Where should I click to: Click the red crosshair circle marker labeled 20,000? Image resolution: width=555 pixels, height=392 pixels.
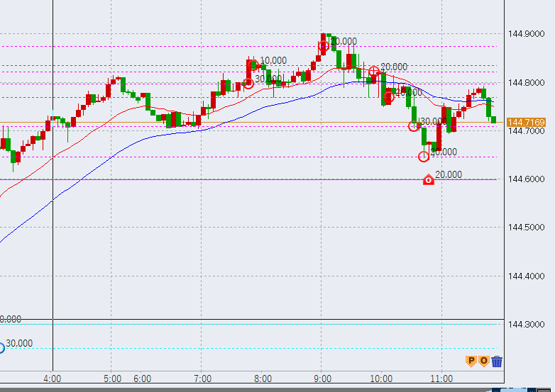[373, 71]
